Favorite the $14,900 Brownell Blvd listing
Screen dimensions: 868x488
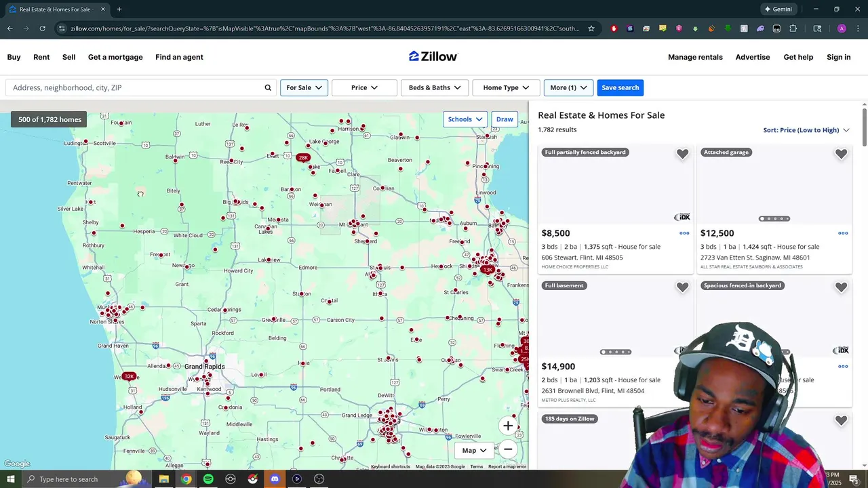pos(682,287)
